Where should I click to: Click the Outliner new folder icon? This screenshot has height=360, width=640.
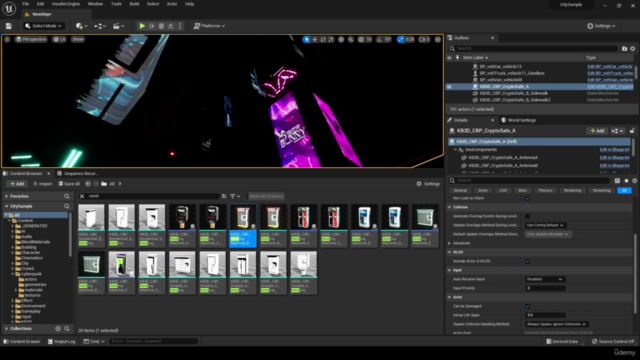(x=624, y=49)
